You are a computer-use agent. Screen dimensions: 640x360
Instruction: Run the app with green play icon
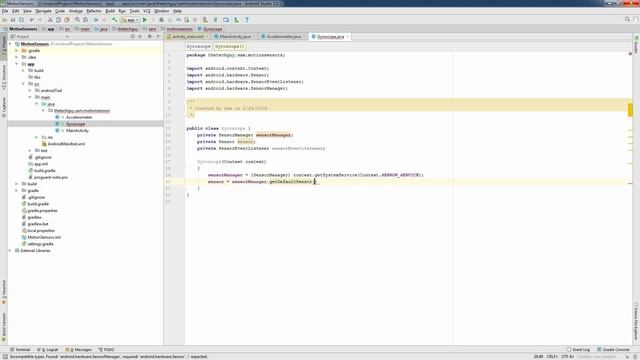coord(145,20)
